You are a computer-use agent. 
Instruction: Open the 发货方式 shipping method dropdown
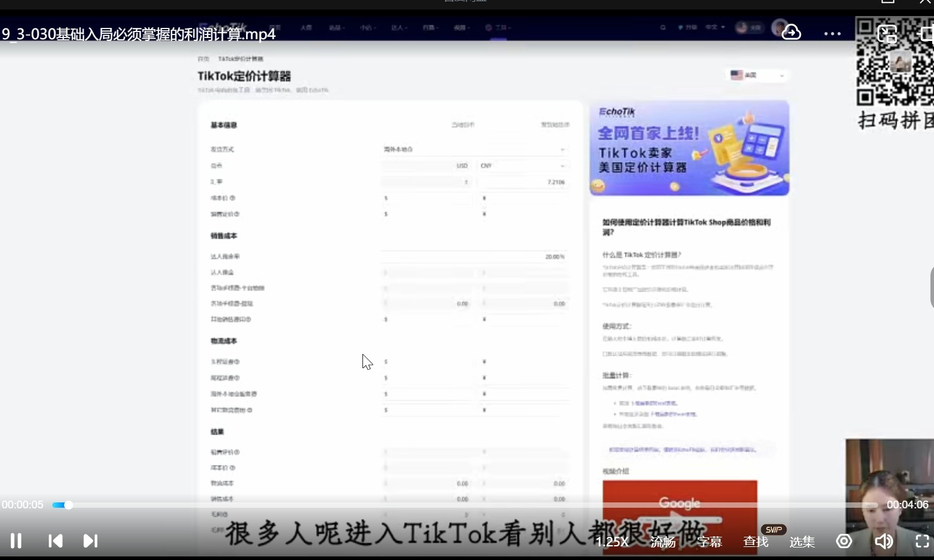point(474,149)
